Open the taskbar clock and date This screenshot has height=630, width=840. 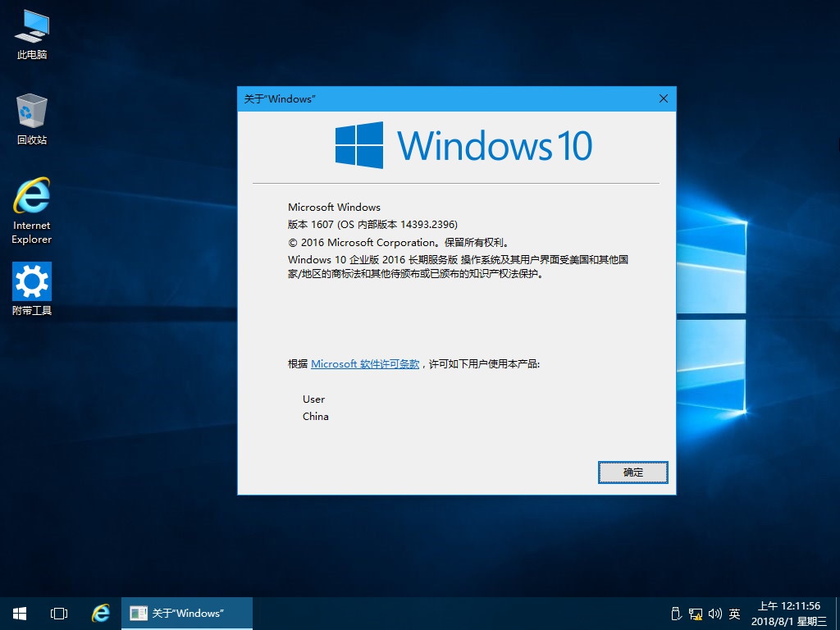click(788, 614)
